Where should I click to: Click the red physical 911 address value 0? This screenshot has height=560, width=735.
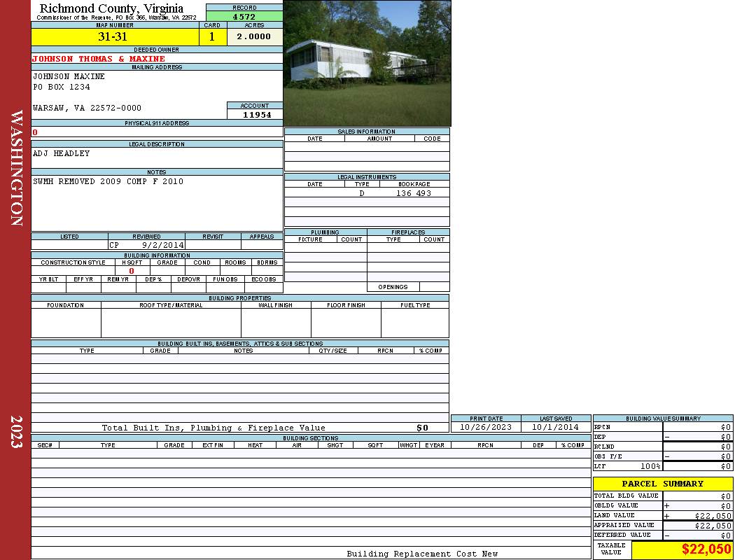(x=35, y=132)
